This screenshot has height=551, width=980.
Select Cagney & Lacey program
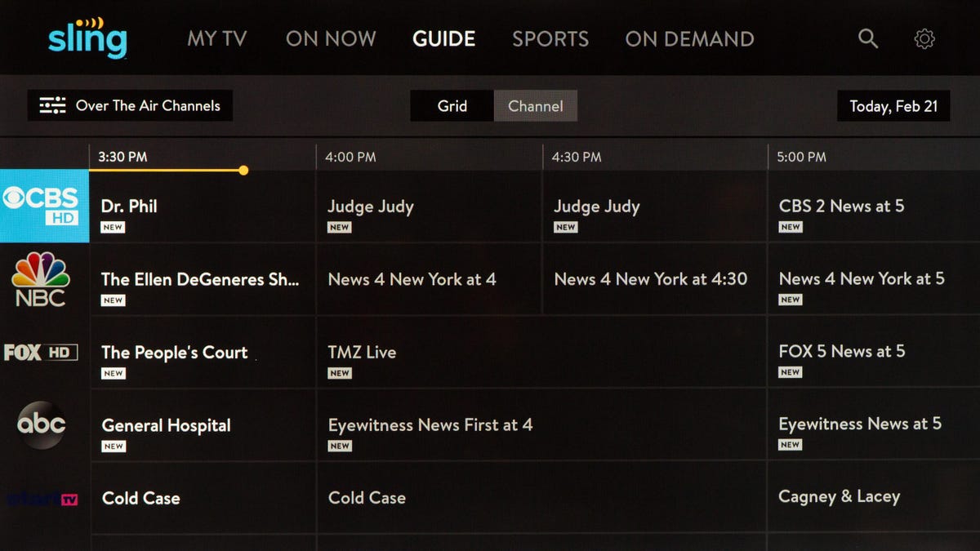tap(875, 498)
